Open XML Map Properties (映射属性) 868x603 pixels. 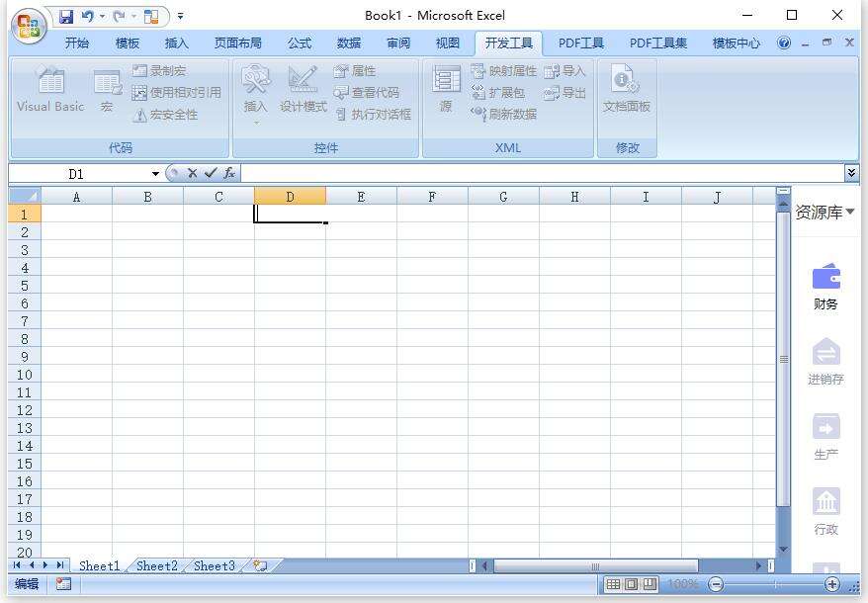(x=504, y=71)
